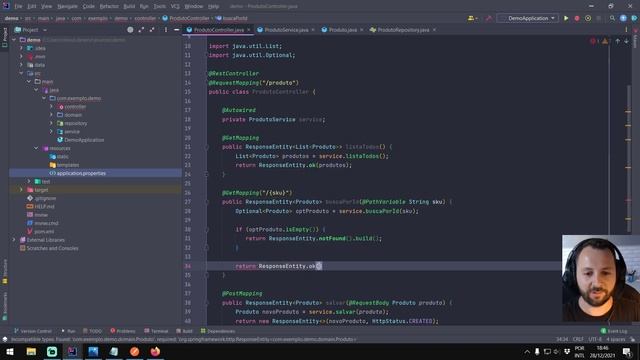Open Version Control tool window
The width and height of the screenshot is (640, 360).
coord(33,331)
